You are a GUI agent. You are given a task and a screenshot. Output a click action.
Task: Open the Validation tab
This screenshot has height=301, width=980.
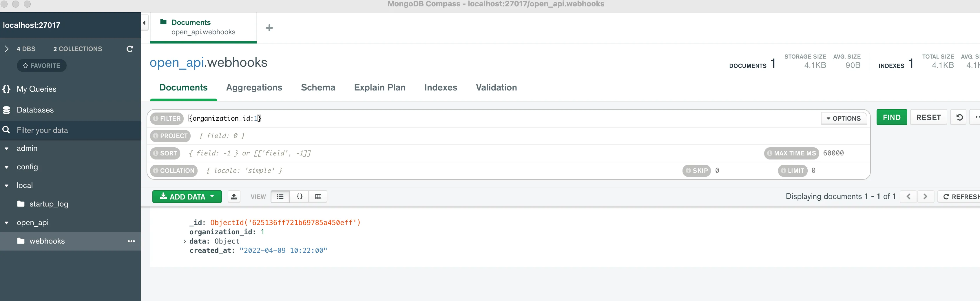click(496, 88)
